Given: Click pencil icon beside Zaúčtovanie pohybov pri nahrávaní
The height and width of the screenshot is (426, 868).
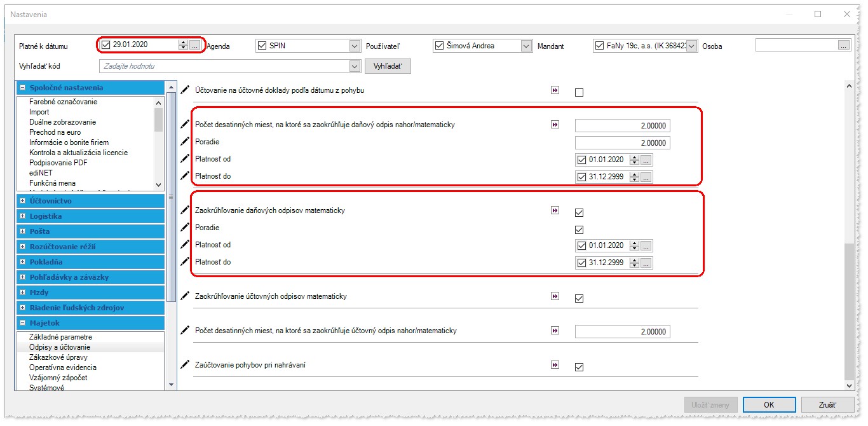Looking at the screenshot, I should 185,365.
